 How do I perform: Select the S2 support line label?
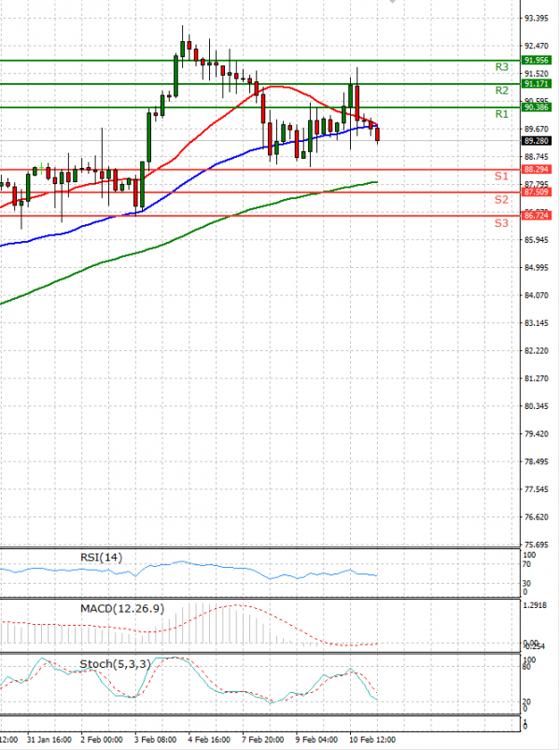coord(501,200)
